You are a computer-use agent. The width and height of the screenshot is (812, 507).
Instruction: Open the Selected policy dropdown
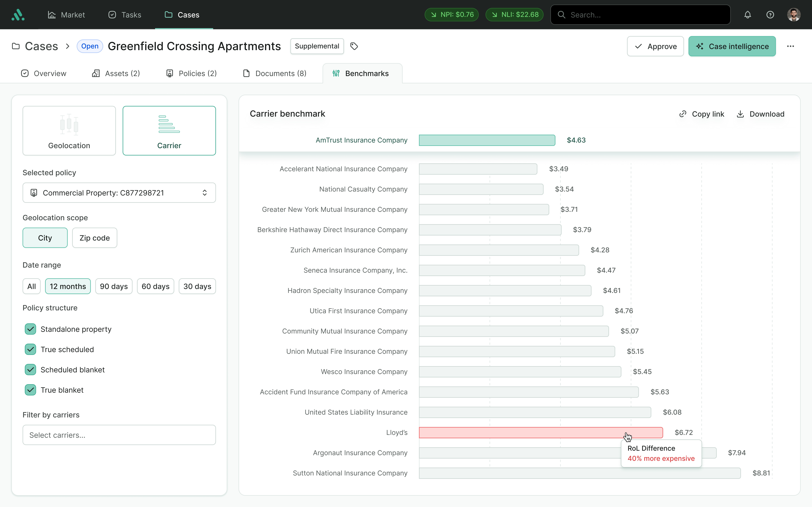pyautogui.click(x=119, y=193)
